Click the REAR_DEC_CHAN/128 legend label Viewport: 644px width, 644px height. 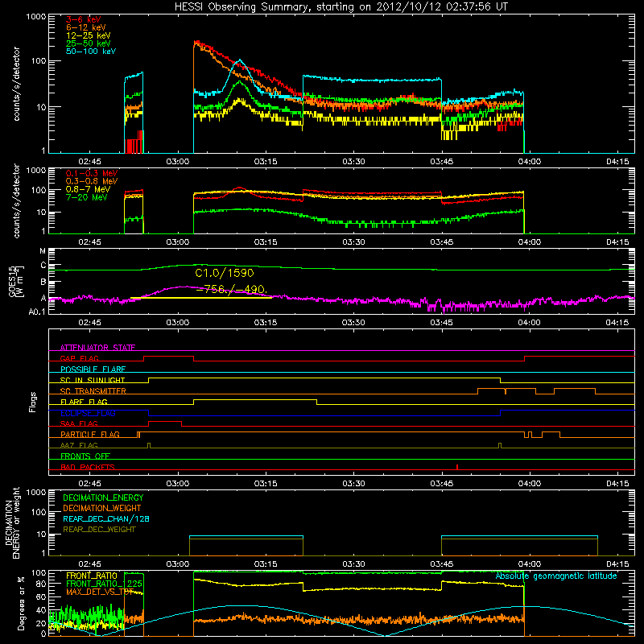click(106, 518)
